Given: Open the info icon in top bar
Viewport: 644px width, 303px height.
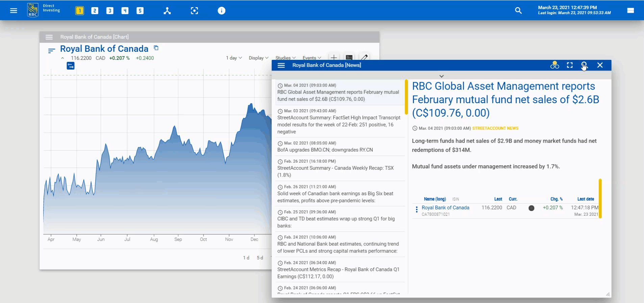Looking at the screenshot, I should (221, 11).
